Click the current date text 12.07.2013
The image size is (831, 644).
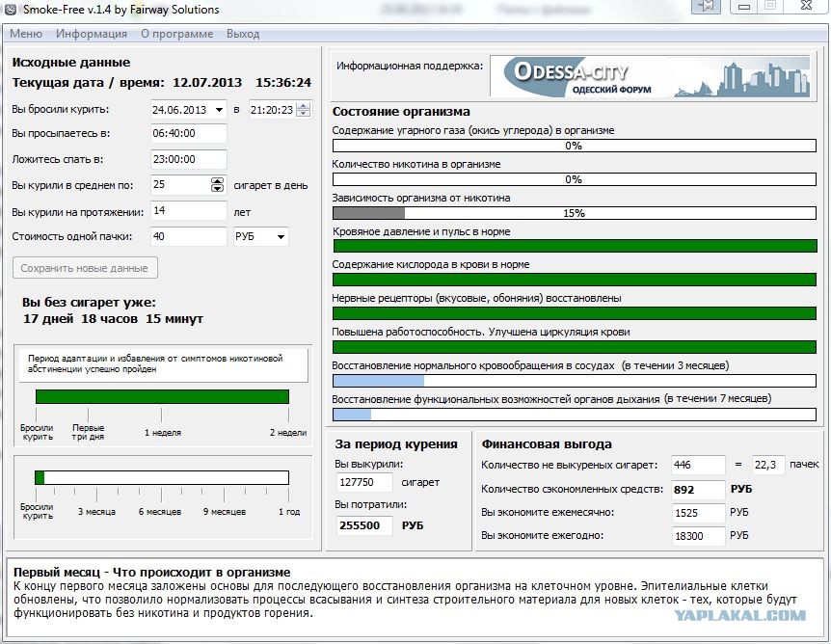pyautogui.click(x=207, y=83)
